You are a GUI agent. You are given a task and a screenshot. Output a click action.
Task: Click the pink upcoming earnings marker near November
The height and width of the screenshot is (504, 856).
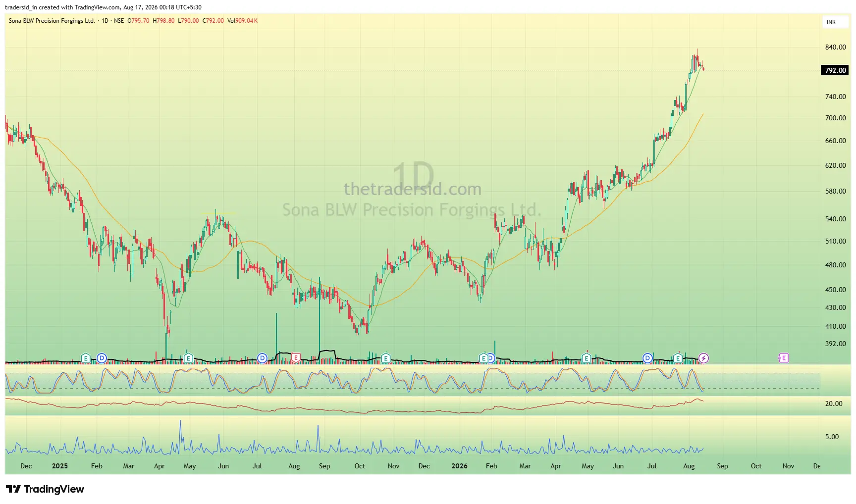(x=783, y=358)
